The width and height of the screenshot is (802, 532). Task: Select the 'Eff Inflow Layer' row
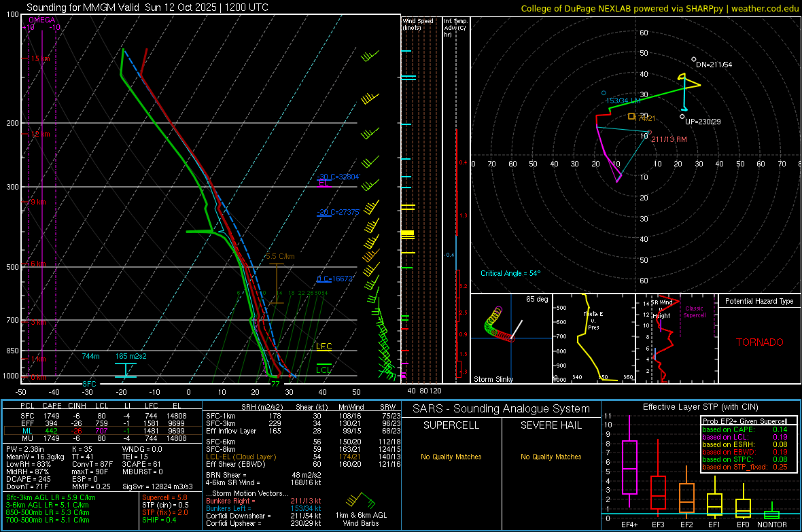304,431
